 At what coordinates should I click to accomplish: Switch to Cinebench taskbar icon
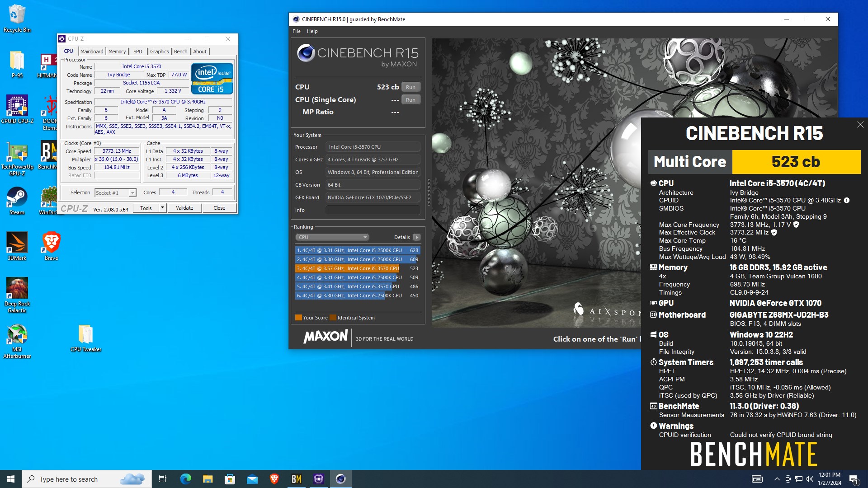click(341, 479)
